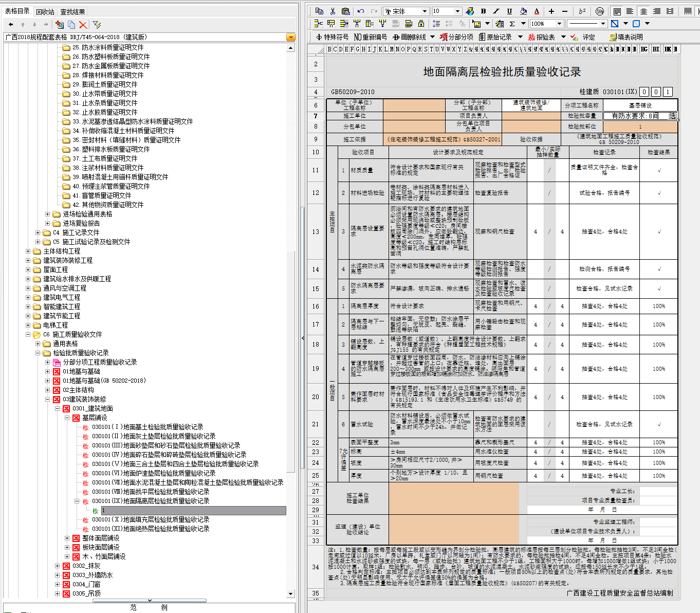Click the insert picture icon
Image resolution: width=700 pixels, height=613 pixels.
pos(477,24)
